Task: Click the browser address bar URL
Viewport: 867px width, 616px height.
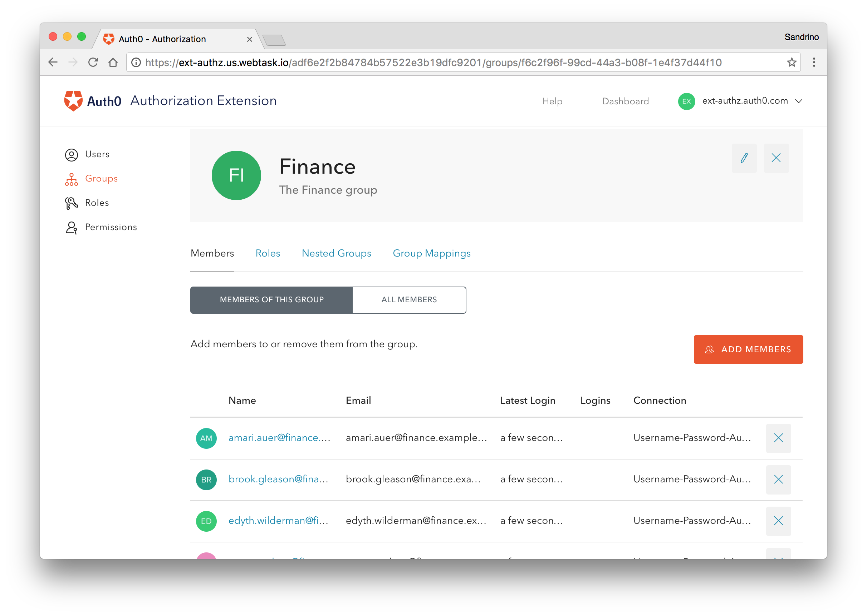Action: click(x=433, y=63)
